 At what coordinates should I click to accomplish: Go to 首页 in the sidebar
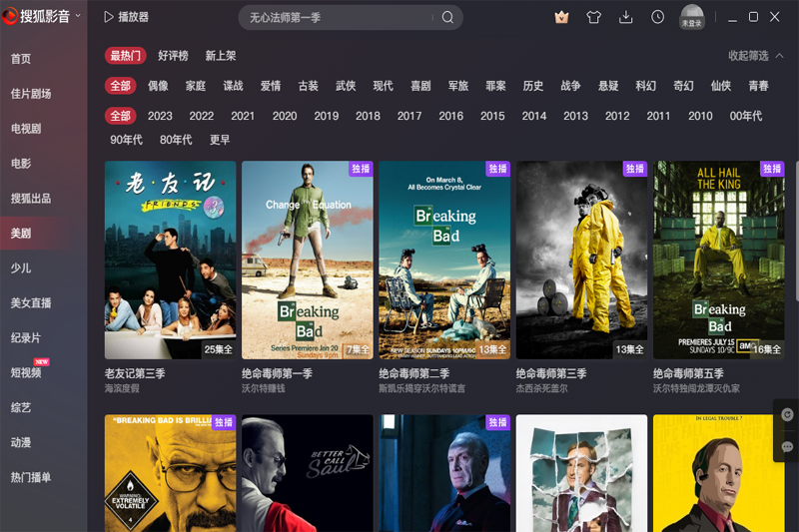[x=21, y=59]
